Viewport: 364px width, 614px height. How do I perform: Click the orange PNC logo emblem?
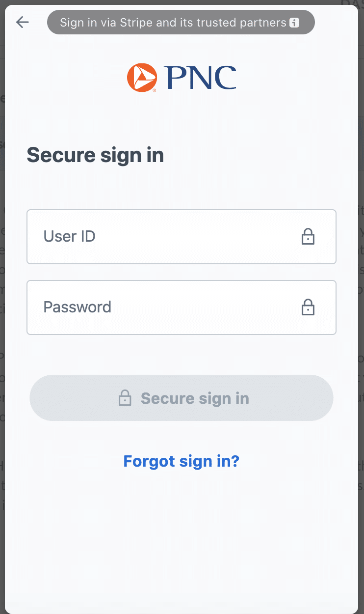[142, 78]
